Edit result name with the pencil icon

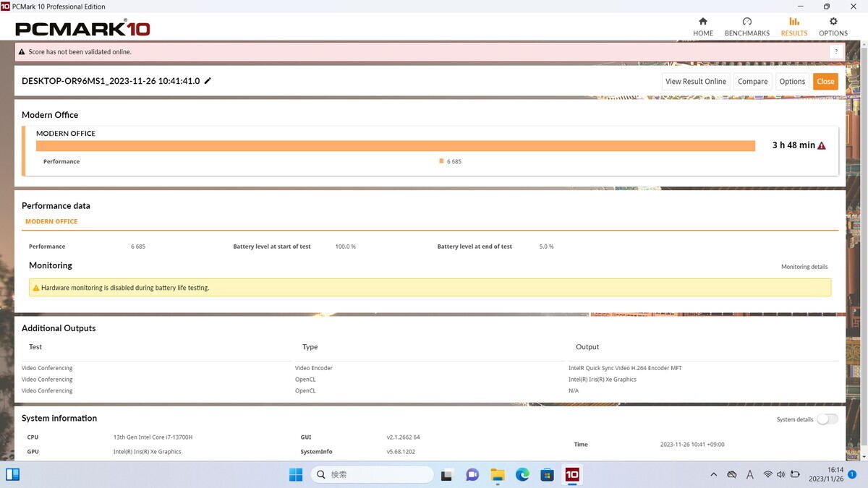tap(208, 81)
